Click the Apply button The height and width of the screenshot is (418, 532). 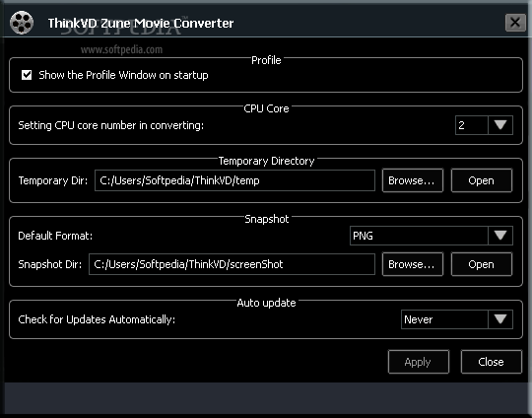(419, 362)
